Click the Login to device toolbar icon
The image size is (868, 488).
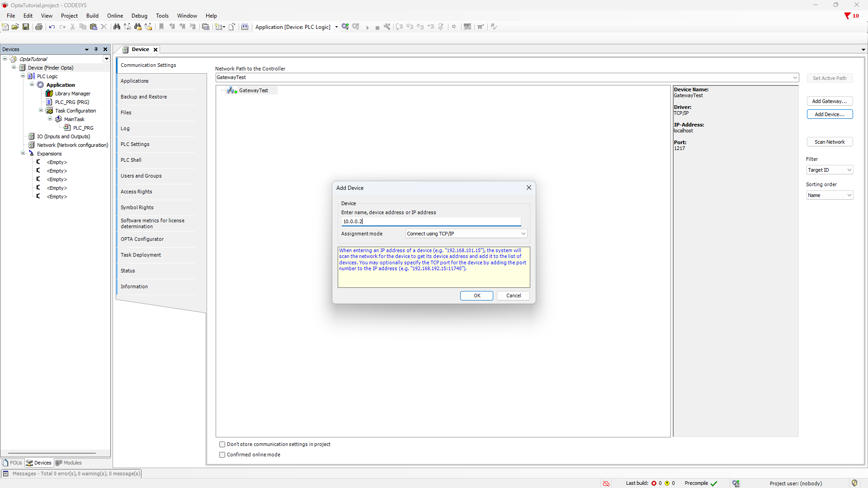coord(345,27)
